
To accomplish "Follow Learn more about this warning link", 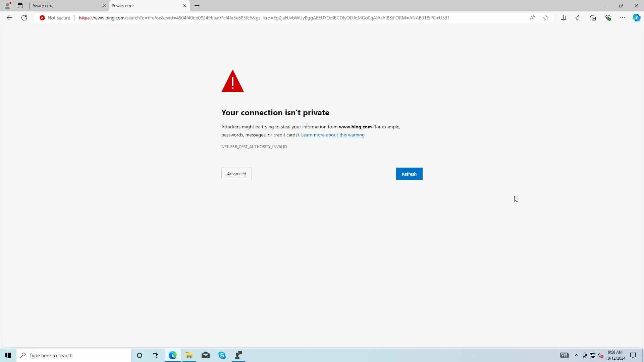I will tap(333, 135).
